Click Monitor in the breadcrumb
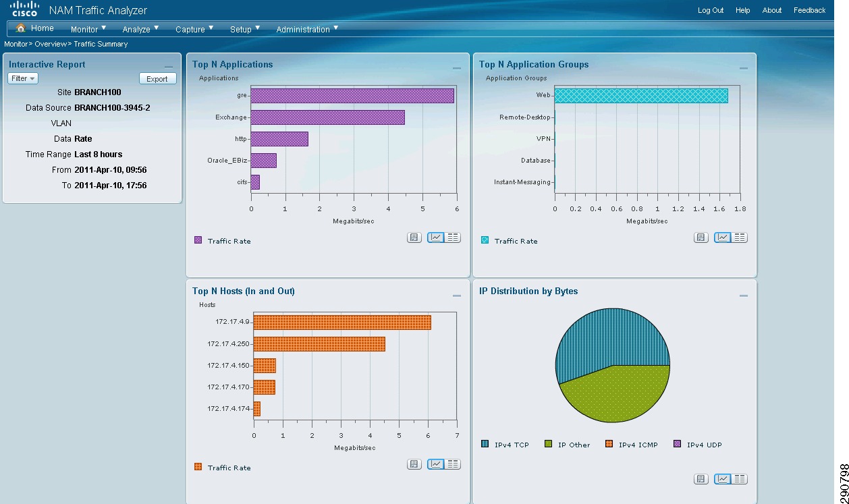The height and width of the screenshot is (504, 849). [16, 44]
